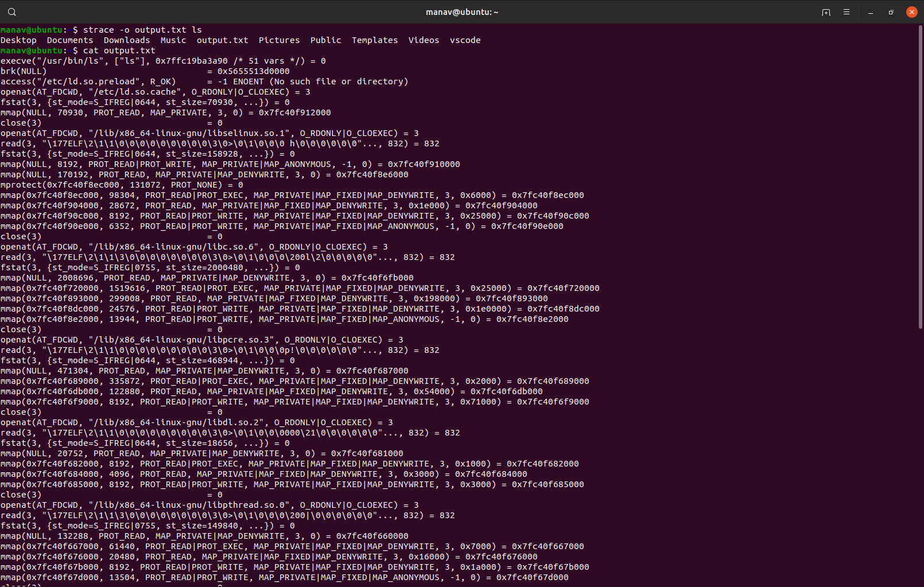
Task: Click the new tab icon in header
Action: [826, 12]
